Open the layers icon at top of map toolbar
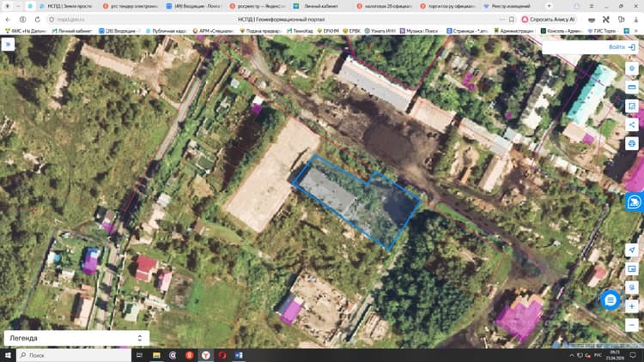 pyautogui.click(x=632, y=68)
